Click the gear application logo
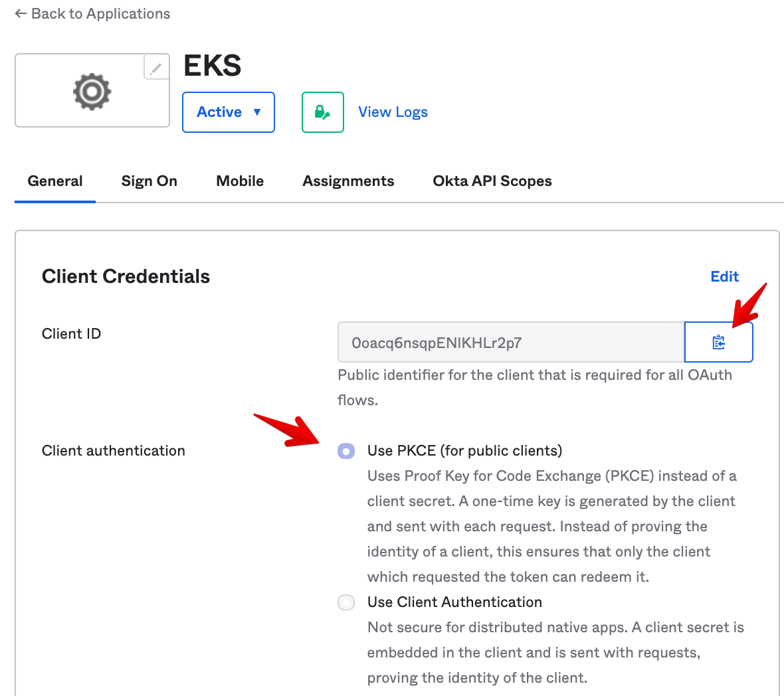 [92, 91]
